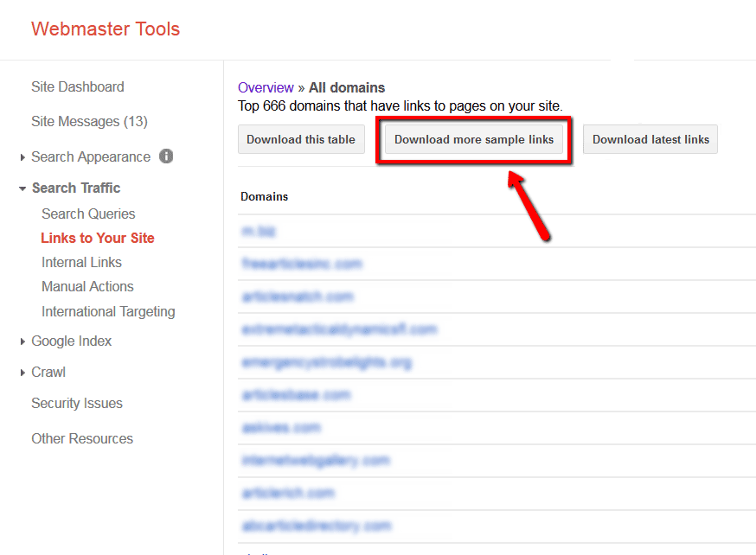
Task: Click the Search Traffic label
Action: 76,188
